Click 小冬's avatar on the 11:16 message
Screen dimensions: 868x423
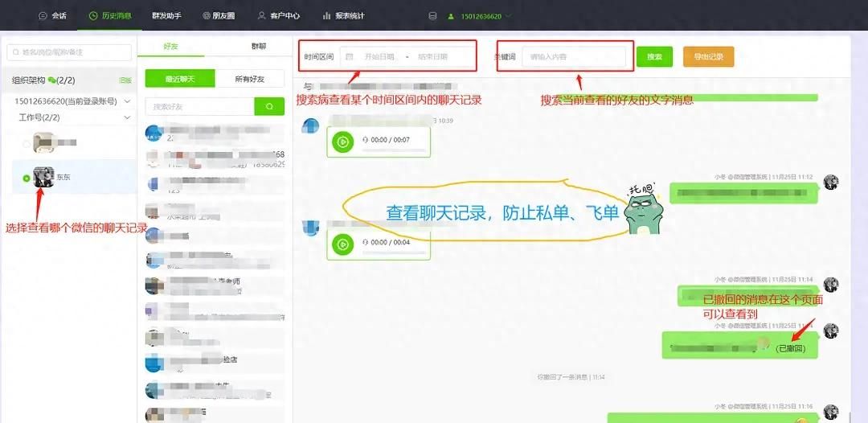tap(831, 412)
